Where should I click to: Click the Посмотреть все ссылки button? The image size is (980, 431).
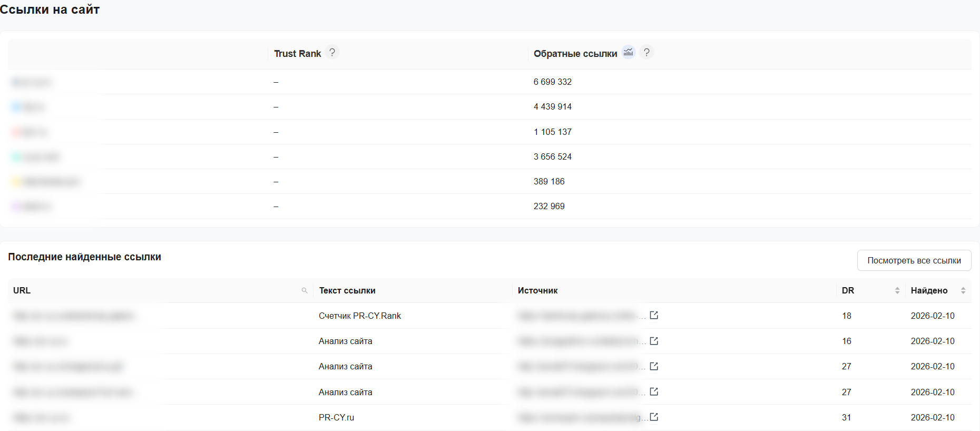pyautogui.click(x=914, y=261)
